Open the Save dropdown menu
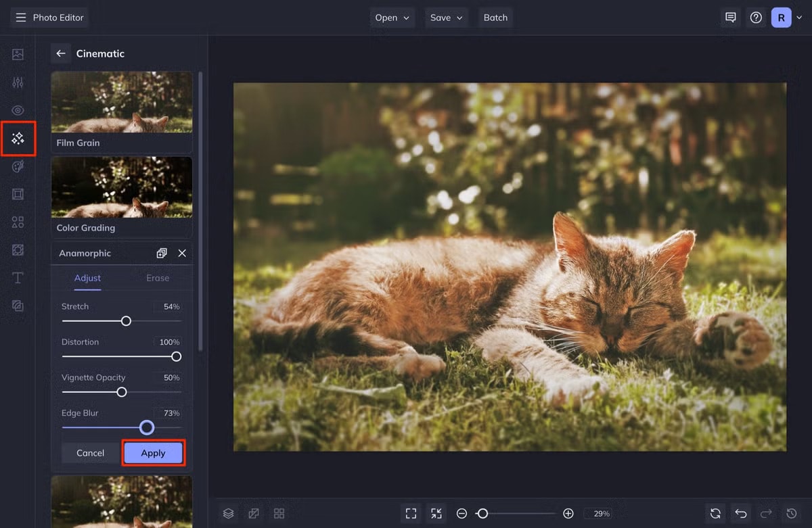Viewport: 812px width, 528px height. click(x=447, y=18)
